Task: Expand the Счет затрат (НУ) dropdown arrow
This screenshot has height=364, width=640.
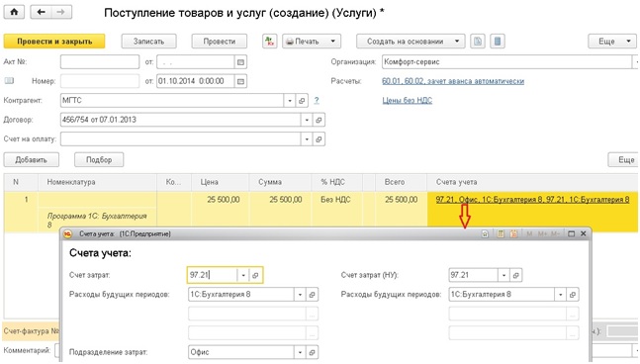Action: coord(504,275)
